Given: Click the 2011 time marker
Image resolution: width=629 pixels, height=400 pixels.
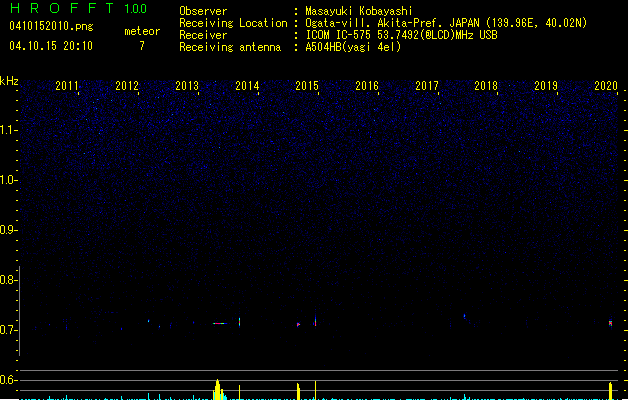Looking at the screenshot, I should (67, 86).
